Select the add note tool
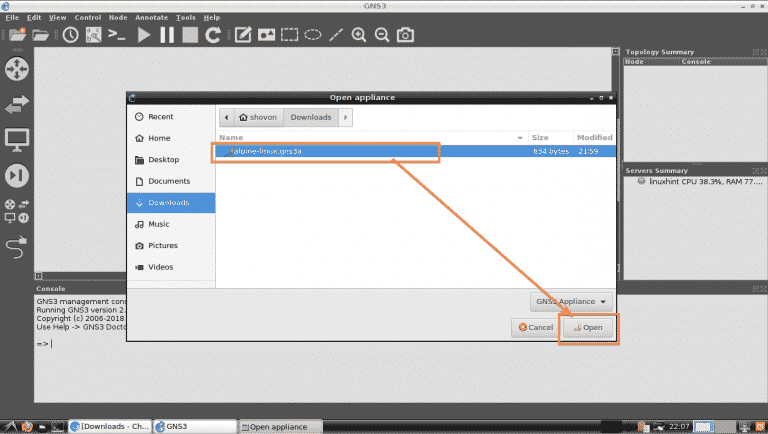 (x=243, y=35)
